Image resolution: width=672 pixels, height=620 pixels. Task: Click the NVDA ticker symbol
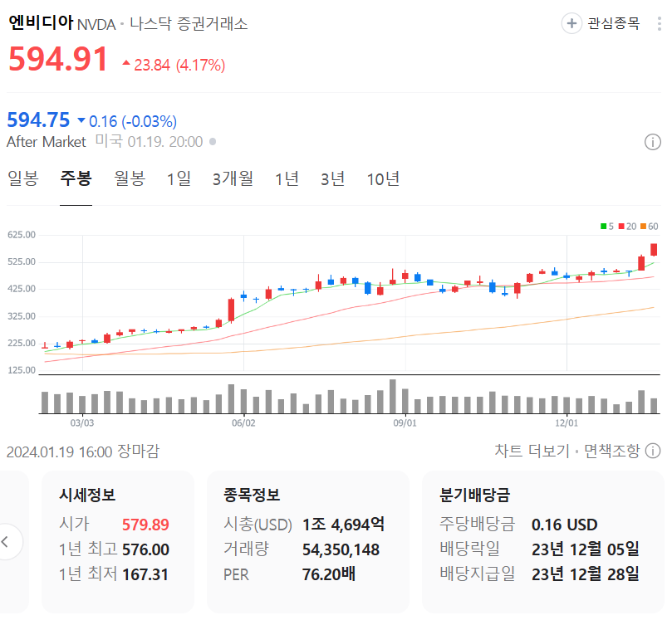(x=96, y=24)
